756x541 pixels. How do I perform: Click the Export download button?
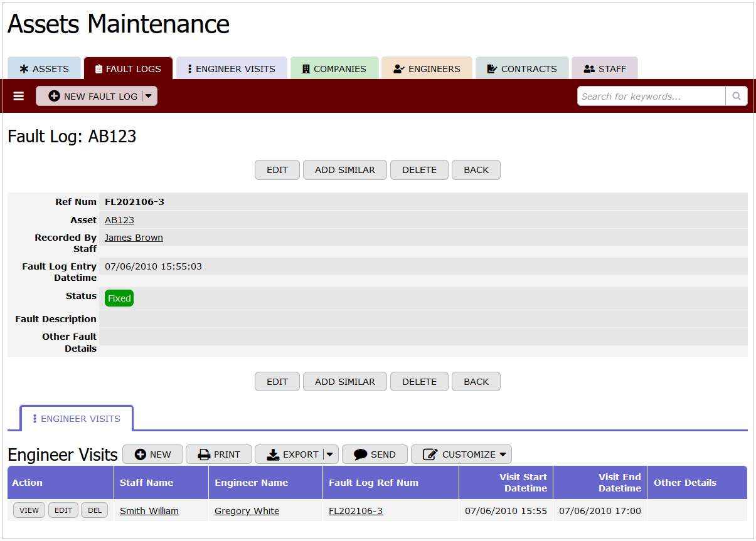pyautogui.click(x=289, y=454)
